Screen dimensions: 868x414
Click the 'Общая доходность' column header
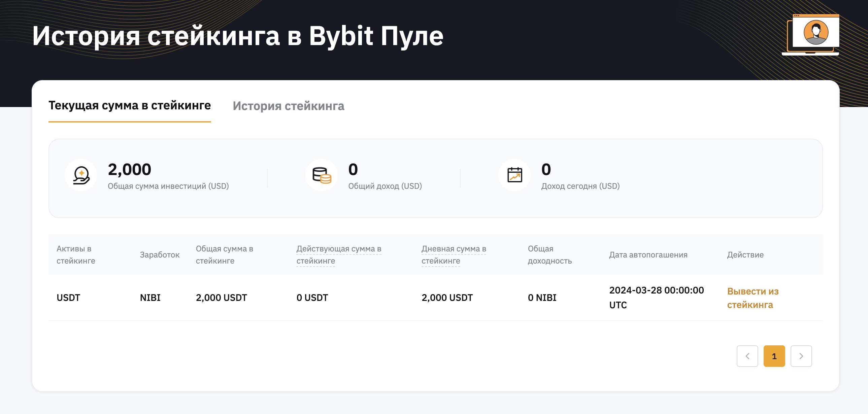coord(549,255)
